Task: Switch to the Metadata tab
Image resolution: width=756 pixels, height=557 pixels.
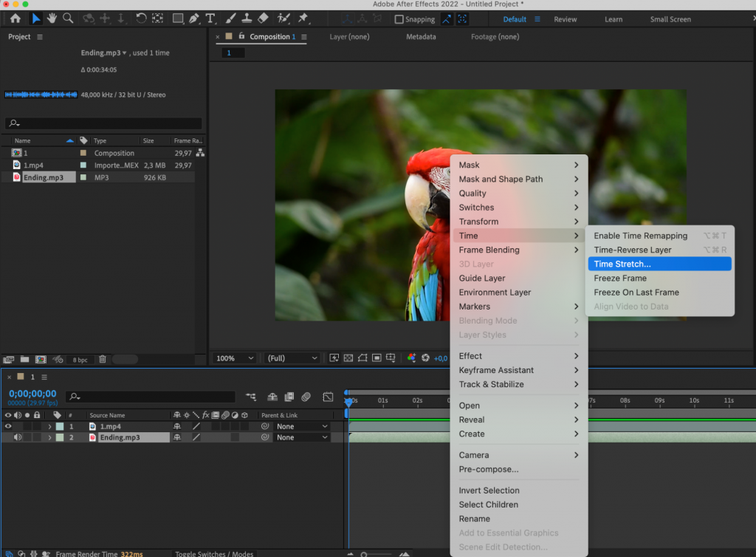Action: 421,36
